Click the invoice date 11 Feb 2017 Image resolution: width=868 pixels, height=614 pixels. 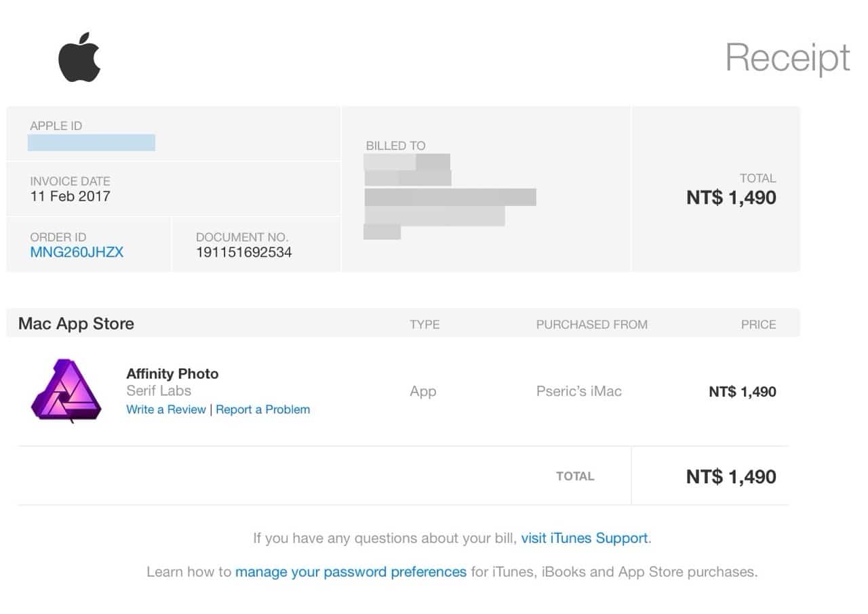coord(70,197)
